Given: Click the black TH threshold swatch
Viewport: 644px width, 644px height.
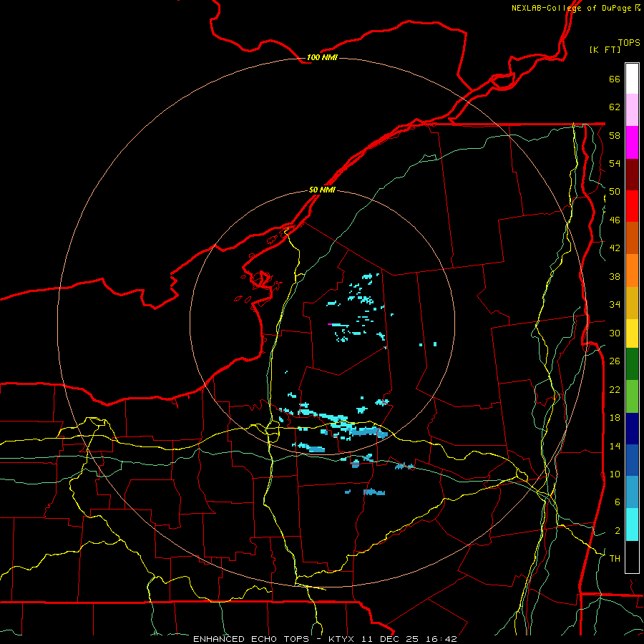Looking at the screenshot, I should click(632, 557).
